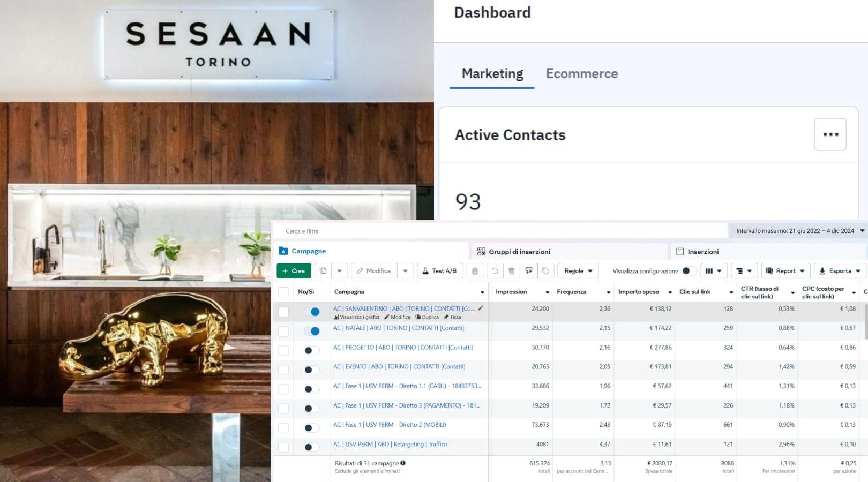Click Duplica under SANVALENTINO campaign
868x482 pixels.
click(x=427, y=317)
